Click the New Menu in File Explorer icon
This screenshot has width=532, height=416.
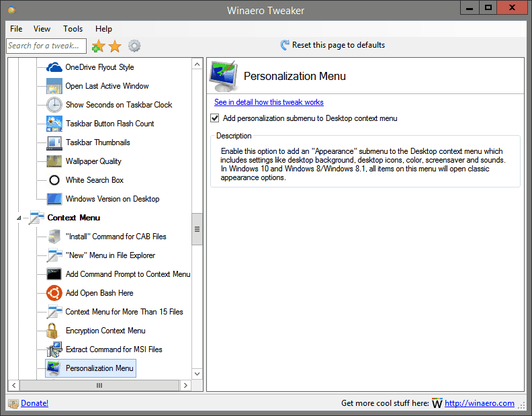click(54, 255)
